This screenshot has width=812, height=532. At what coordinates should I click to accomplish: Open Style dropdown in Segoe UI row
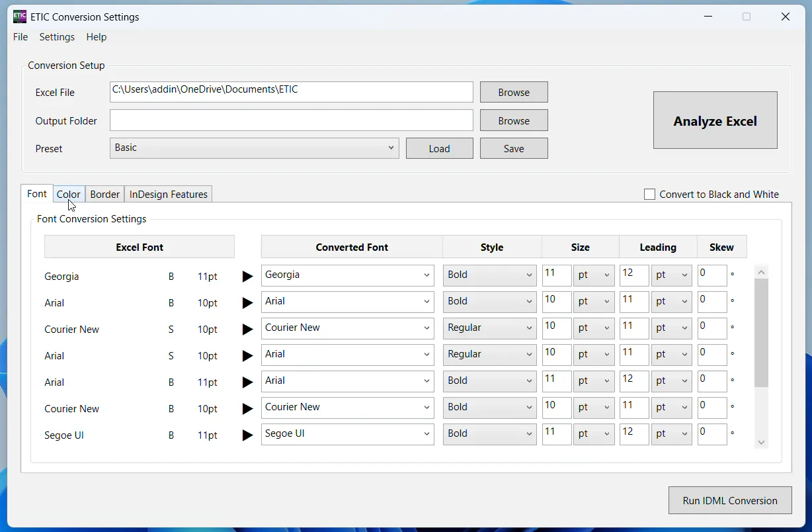pyautogui.click(x=490, y=434)
